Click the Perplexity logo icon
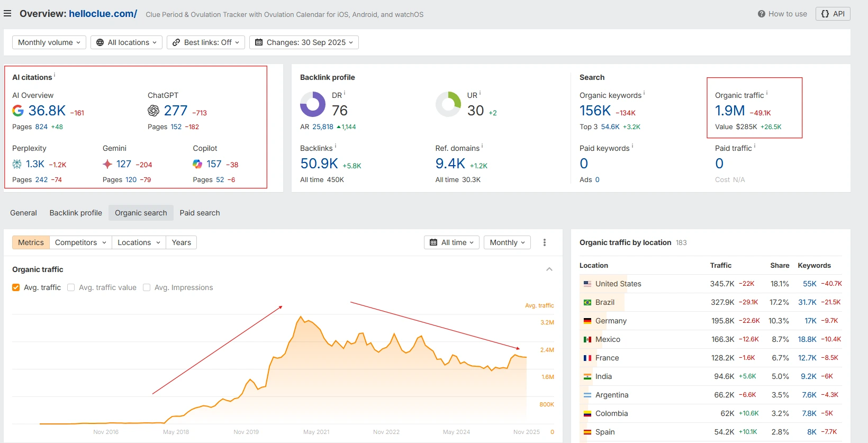Viewport: 868px width, 443px height. pos(17,164)
